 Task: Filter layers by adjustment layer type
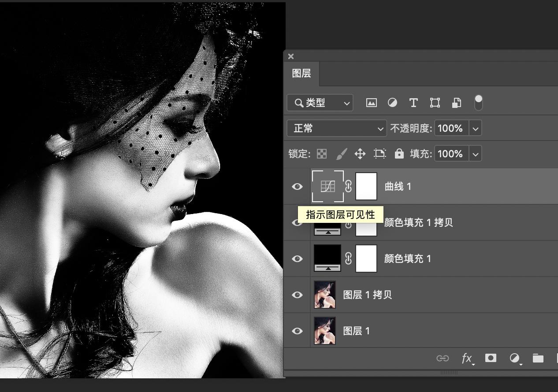point(392,103)
